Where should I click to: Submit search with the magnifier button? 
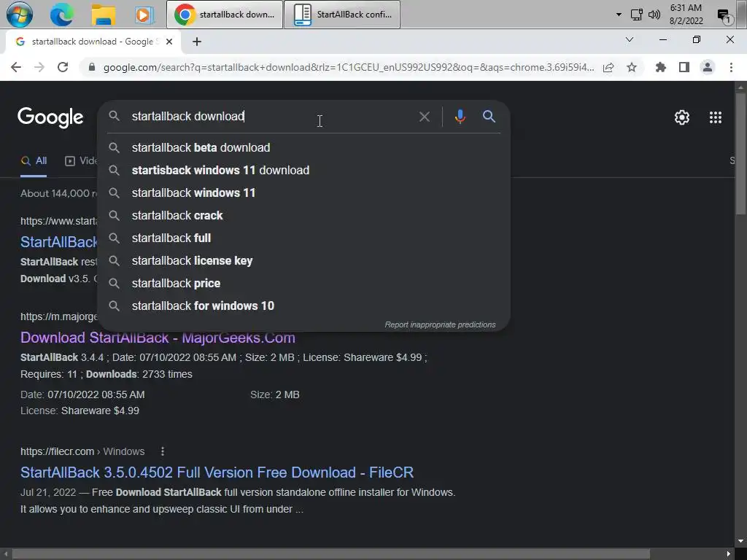[489, 116]
